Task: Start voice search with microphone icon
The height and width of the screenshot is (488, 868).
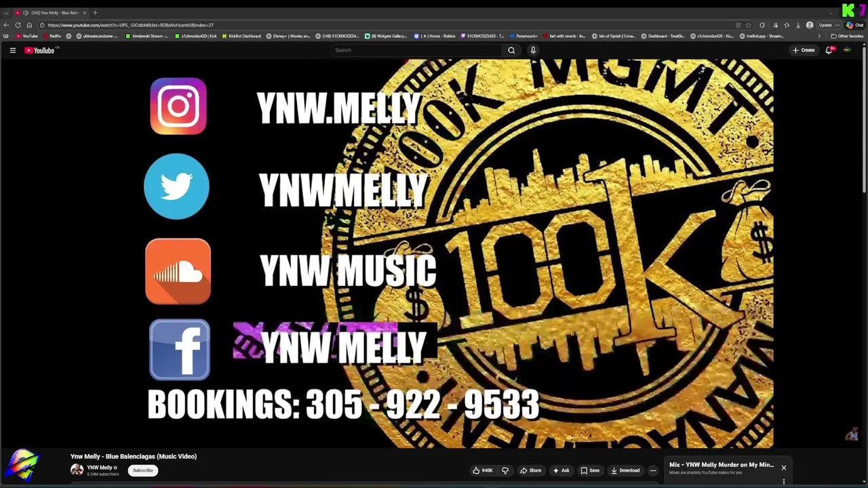Action: click(533, 50)
